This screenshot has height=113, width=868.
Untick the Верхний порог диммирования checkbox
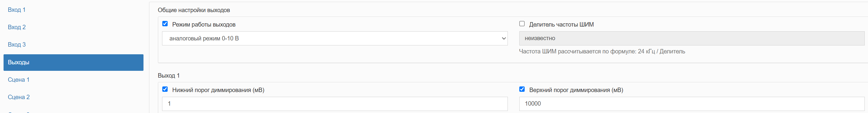point(522,89)
